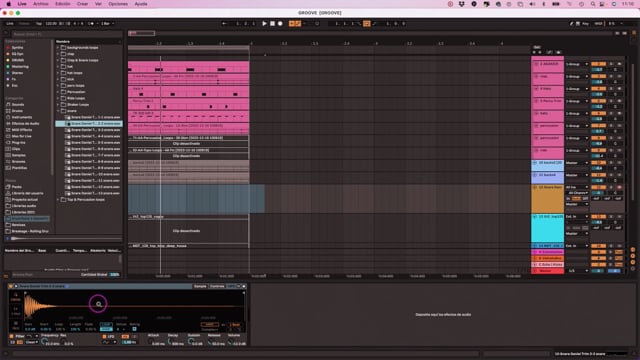Collapse the snare folder
The height and width of the screenshot is (360, 640).
58,111
